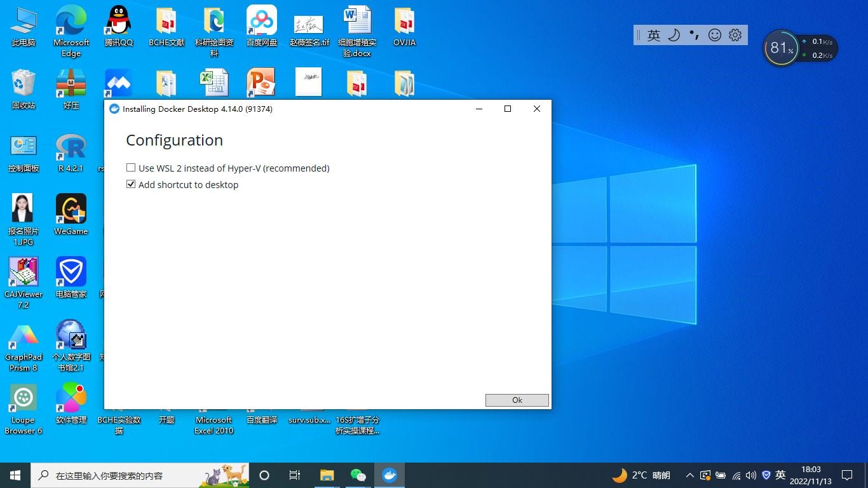
Task: Open clock showing 18:03 2022/11/13
Action: tap(811, 475)
